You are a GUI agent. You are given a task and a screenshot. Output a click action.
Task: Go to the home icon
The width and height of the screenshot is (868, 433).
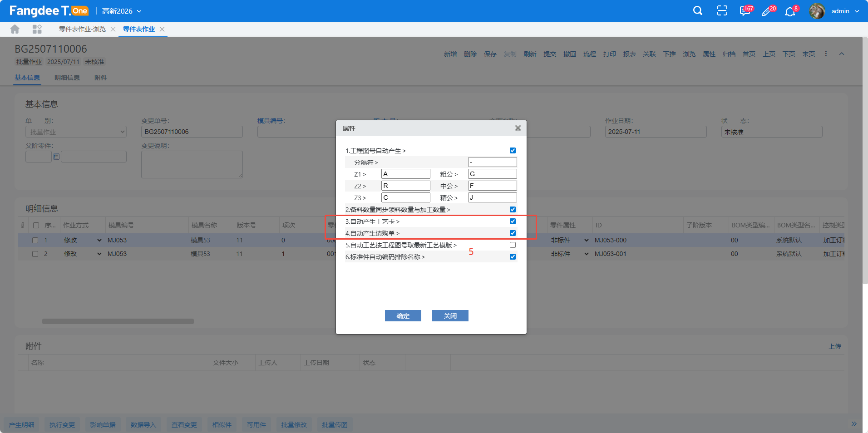(x=15, y=30)
